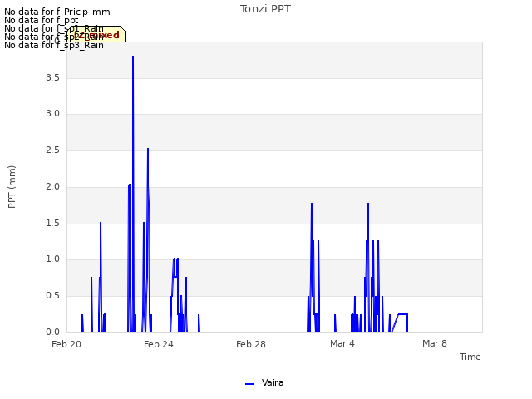Click the Mar 4 x-axis tick label
Image resolution: width=532 pixels, height=399 pixels.
[x=342, y=343]
